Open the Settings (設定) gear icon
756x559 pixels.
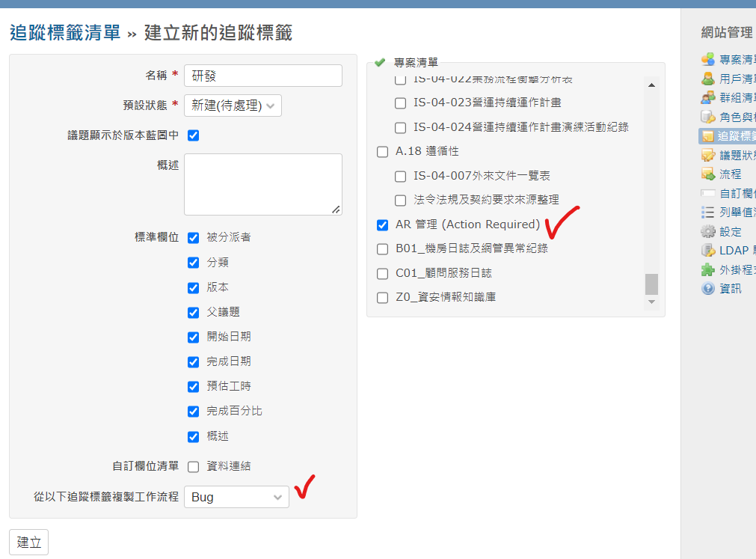tap(707, 231)
